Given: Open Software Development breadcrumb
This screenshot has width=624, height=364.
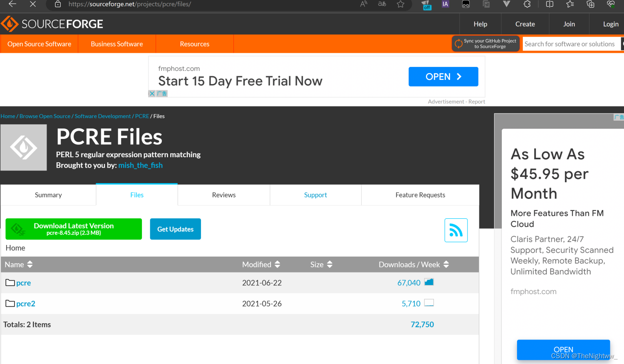Looking at the screenshot, I should tap(103, 116).
